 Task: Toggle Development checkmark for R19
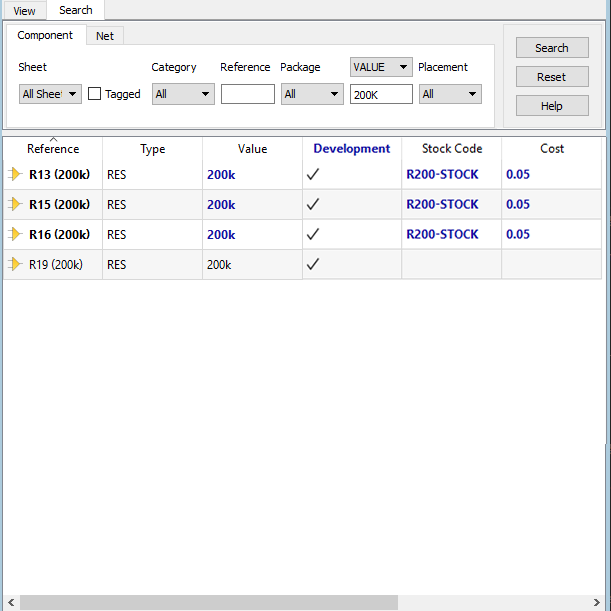click(313, 264)
